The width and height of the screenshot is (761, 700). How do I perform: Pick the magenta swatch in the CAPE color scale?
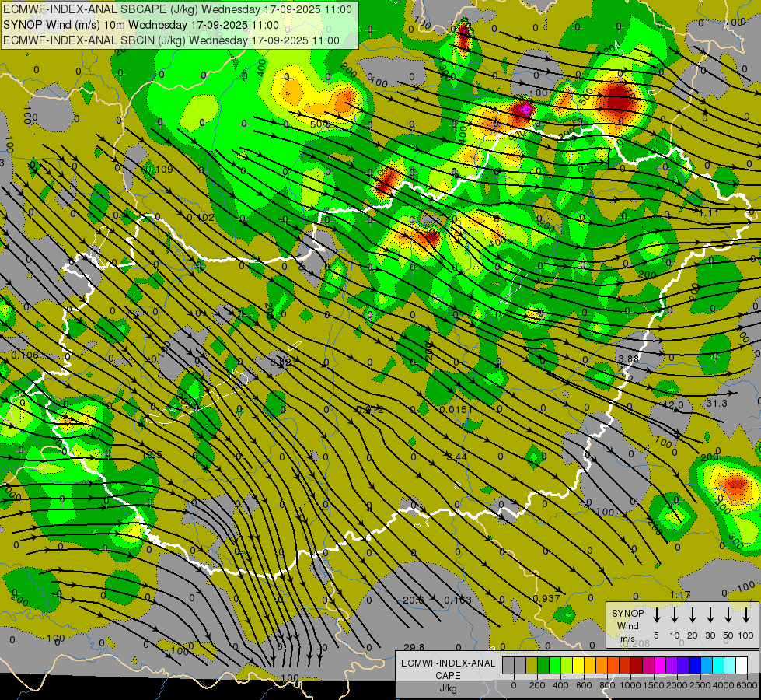660,666
